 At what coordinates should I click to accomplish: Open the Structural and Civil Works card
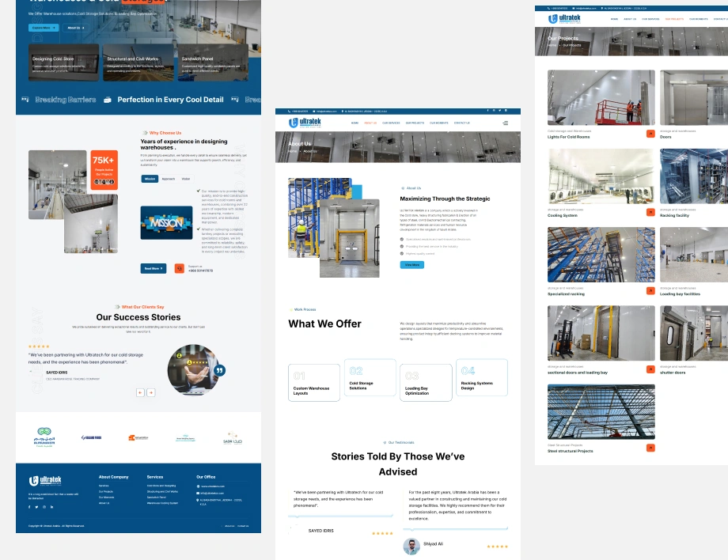[138, 62]
